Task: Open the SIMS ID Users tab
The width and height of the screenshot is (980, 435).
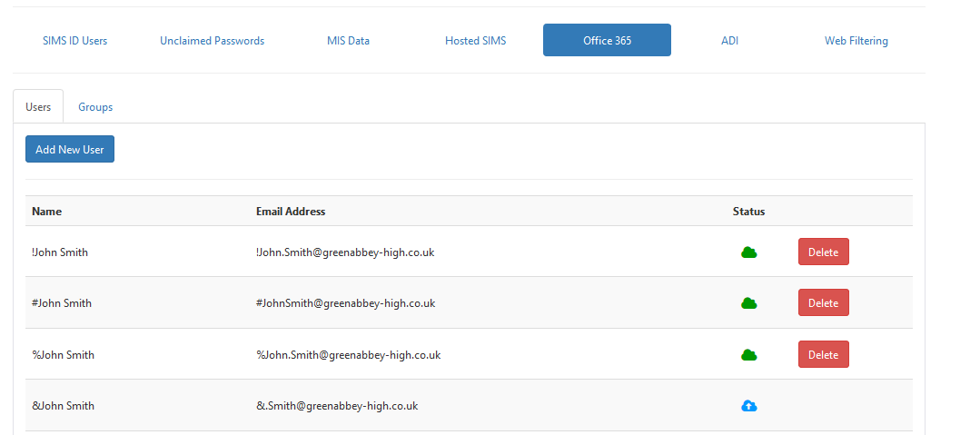Action: pos(75,41)
